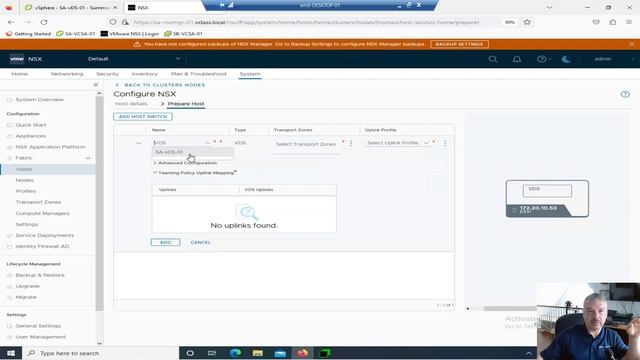640x360 pixels.
Task: Click the ADD HOST SWITCH button
Action: [143, 116]
